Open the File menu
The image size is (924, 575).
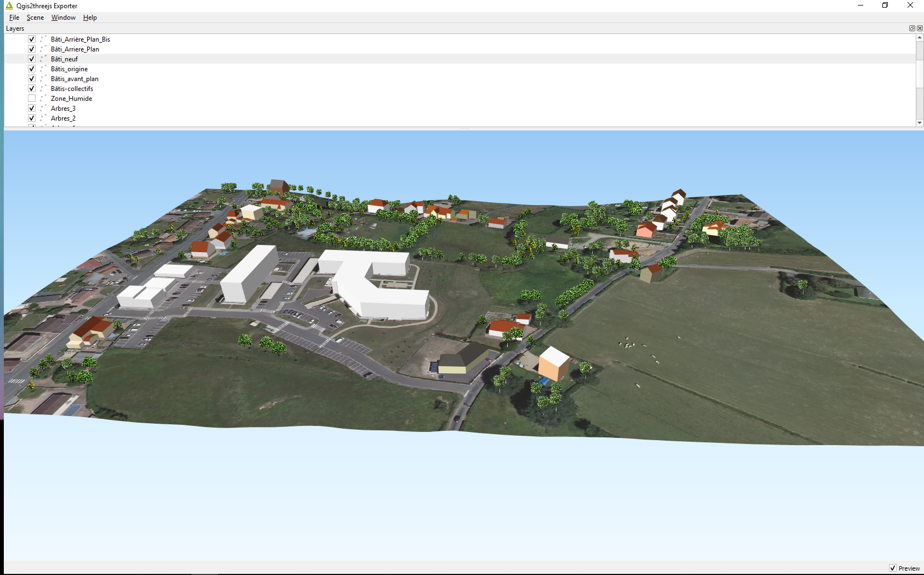[x=14, y=18]
